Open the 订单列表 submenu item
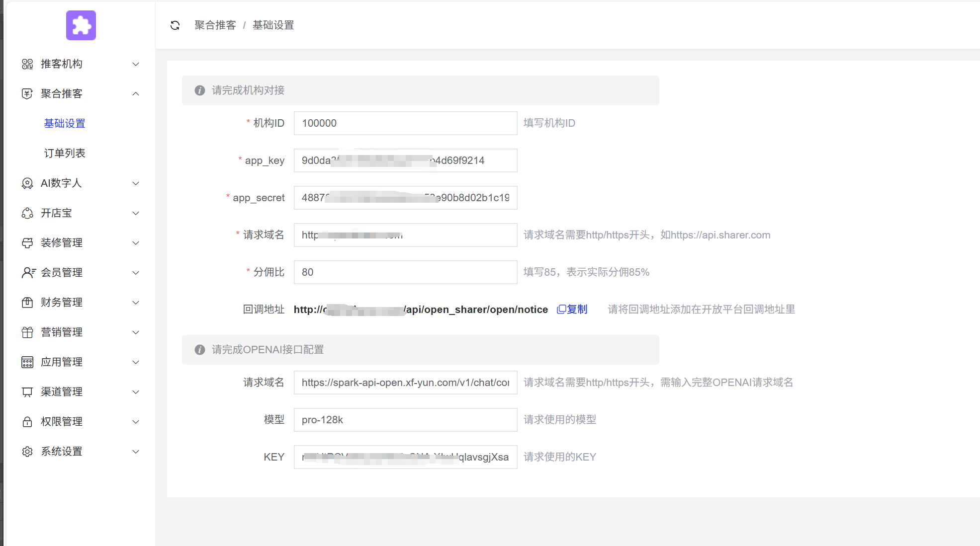 [x=65, y=153]
